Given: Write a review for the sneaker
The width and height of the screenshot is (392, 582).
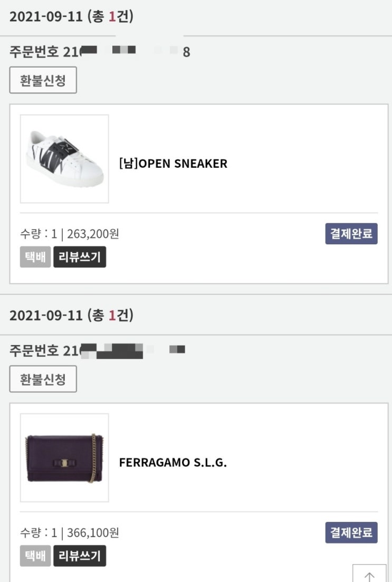Looking at the screenshot, I should [x=80, y=257].
